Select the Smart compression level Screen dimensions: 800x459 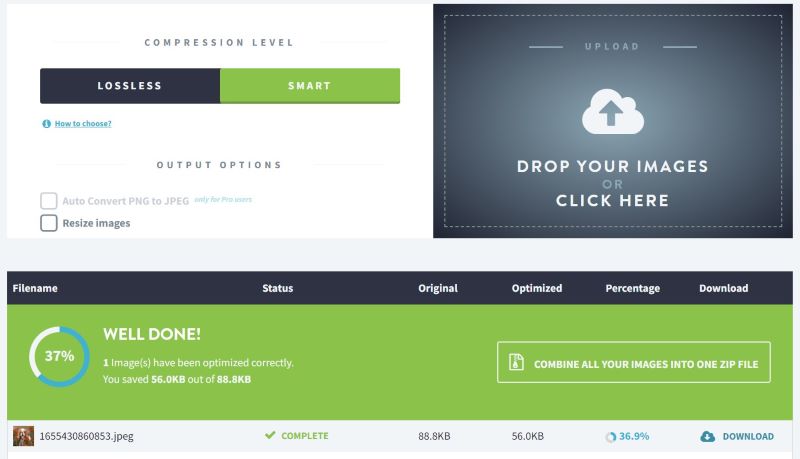[x=310, y=86]
